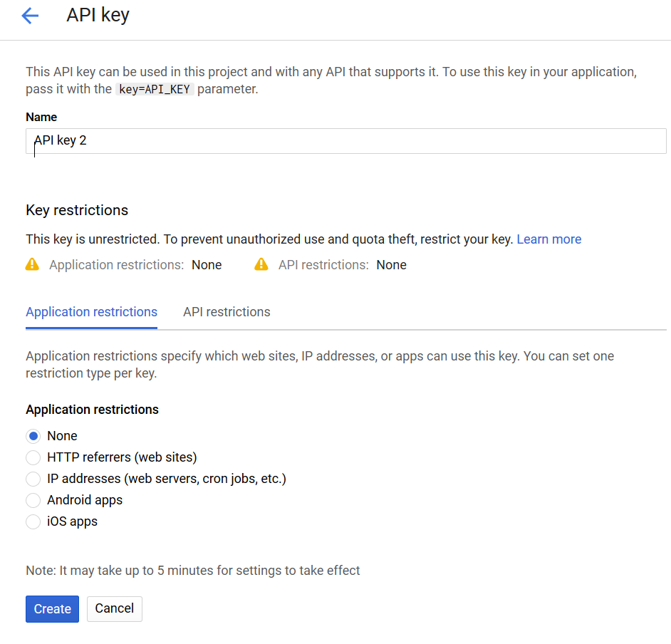Go back using the blue arrow
The width and height of the screenshot is (671, 644).
(30, 16)
